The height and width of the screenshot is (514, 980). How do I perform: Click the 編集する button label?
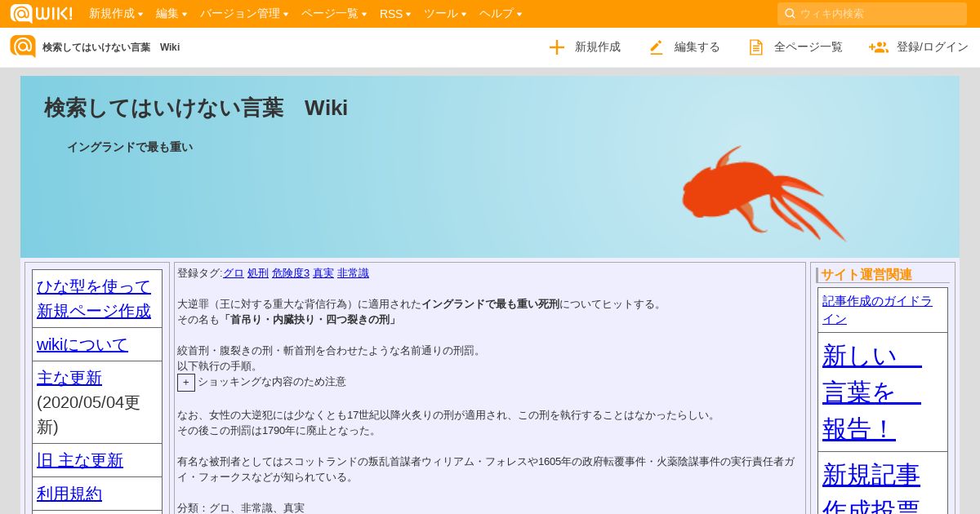pyautogui.click(x=697, y=47)
